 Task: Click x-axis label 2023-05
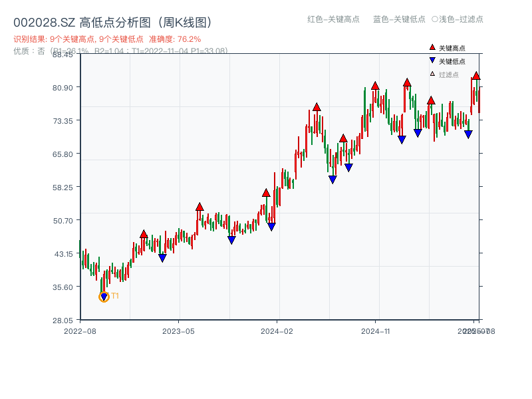pos(178,331)
